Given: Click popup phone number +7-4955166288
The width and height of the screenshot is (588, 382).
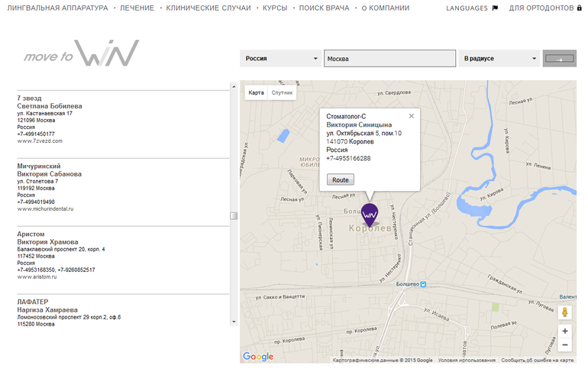Looking at the screenshot, I should [x=348, y=158].
